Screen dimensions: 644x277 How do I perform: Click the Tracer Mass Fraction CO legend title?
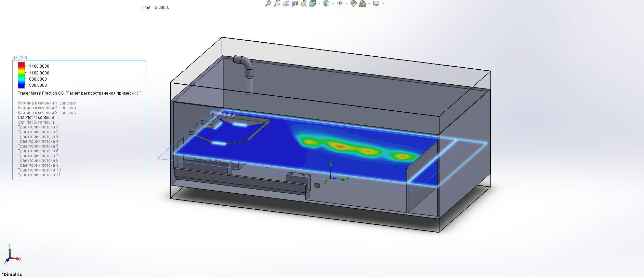(80, 93)
